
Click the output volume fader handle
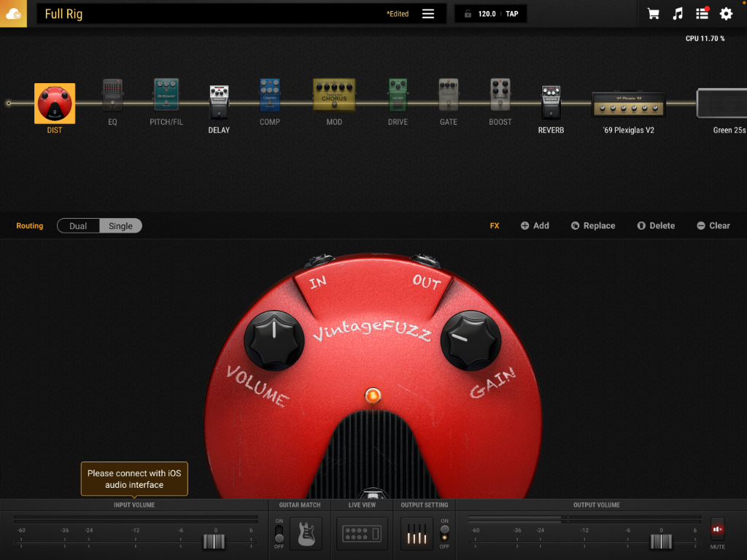tap(661, 542)
